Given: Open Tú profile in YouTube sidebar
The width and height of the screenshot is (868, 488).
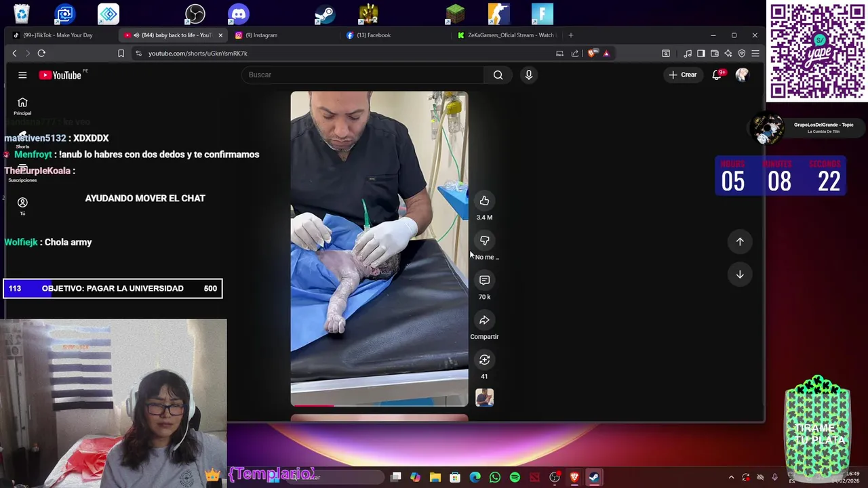Looking at the screenshot, I should point(22,206).
